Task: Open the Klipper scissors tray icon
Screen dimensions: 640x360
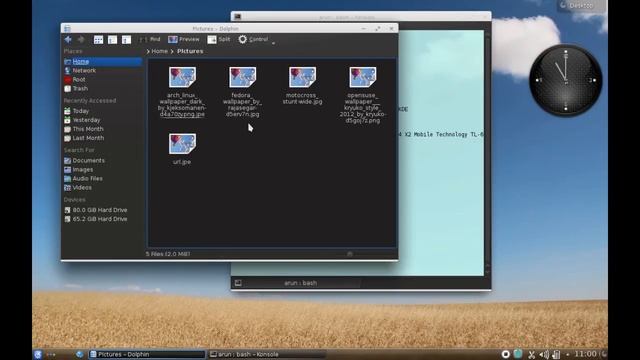Action: (531, 354)
